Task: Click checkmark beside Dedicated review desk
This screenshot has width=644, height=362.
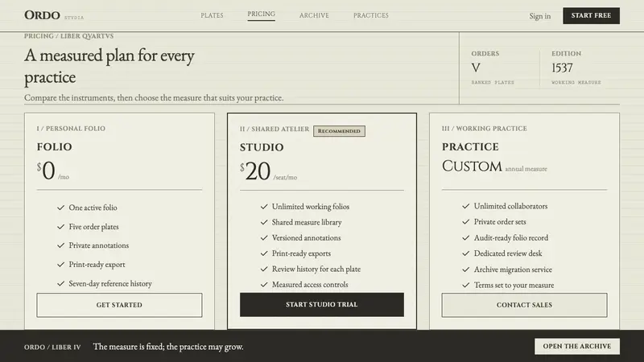Action: click(x=466, y=253)
